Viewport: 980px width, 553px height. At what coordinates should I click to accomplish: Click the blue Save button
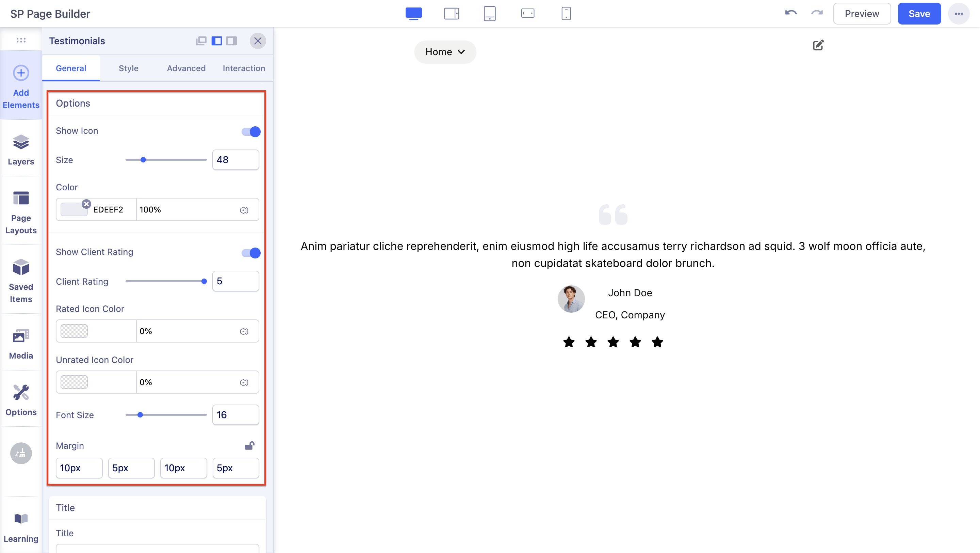[919, 14]
